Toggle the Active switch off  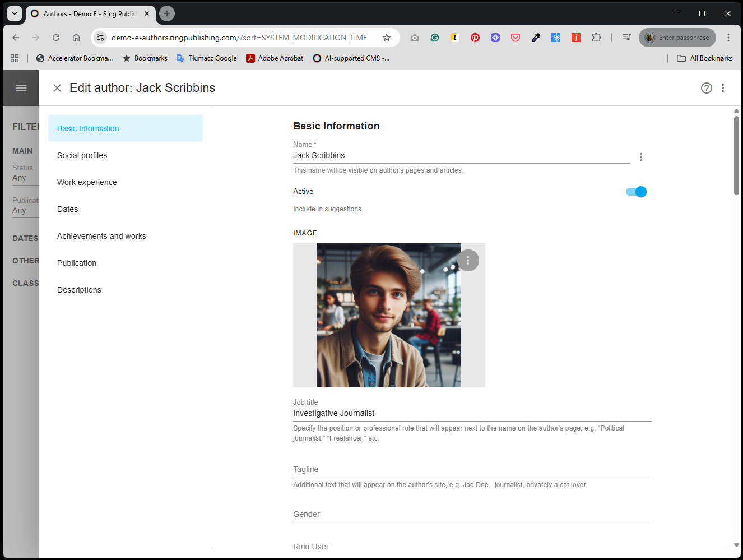coord(636,192)
